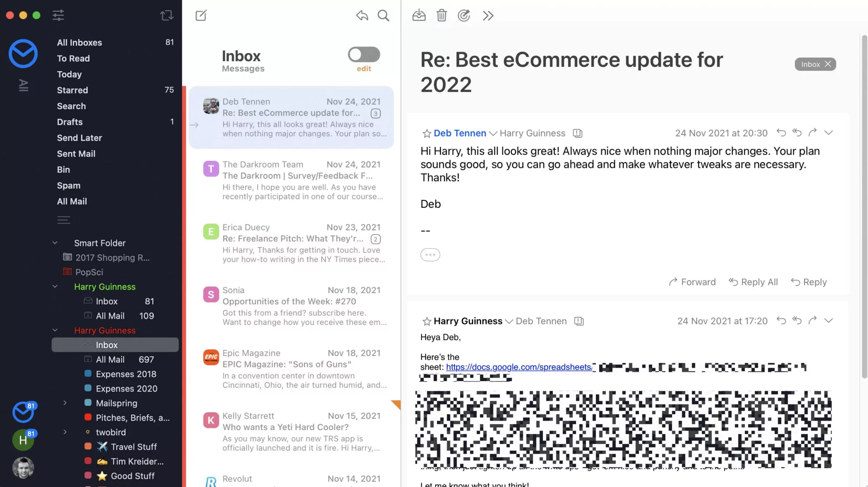Click the flag/target icon in toolbar
The width and height of the screenshot is (868, 487).
point(464,15)
